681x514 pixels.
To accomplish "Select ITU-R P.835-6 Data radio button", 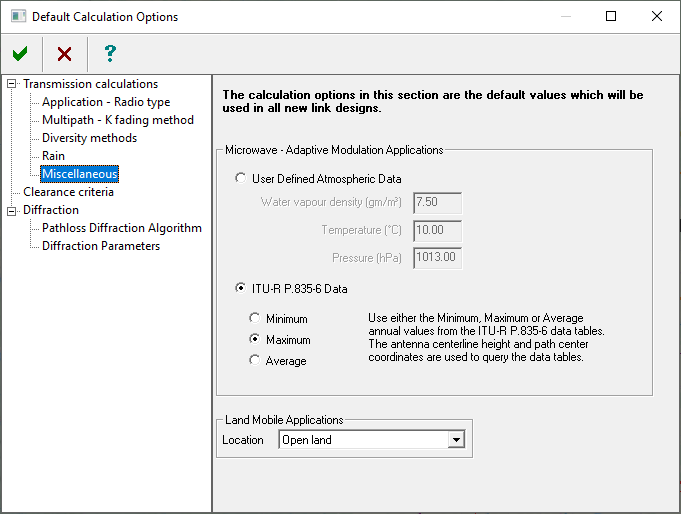I will click(239, 289).
